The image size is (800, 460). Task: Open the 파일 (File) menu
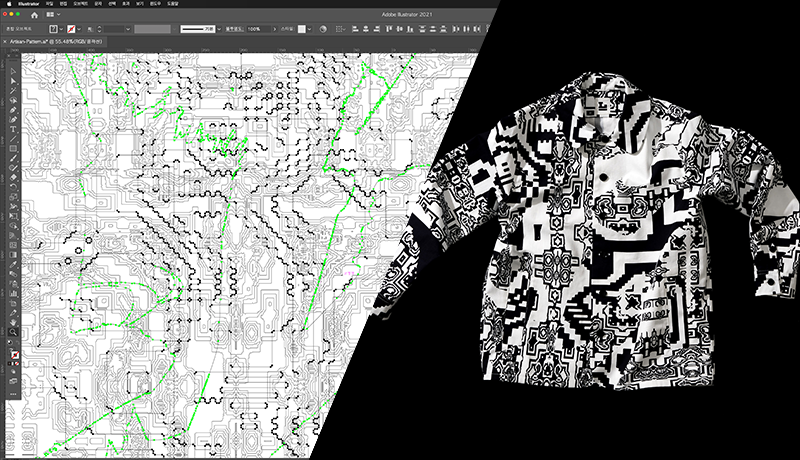pyautogui.click(x=49, y=4)
